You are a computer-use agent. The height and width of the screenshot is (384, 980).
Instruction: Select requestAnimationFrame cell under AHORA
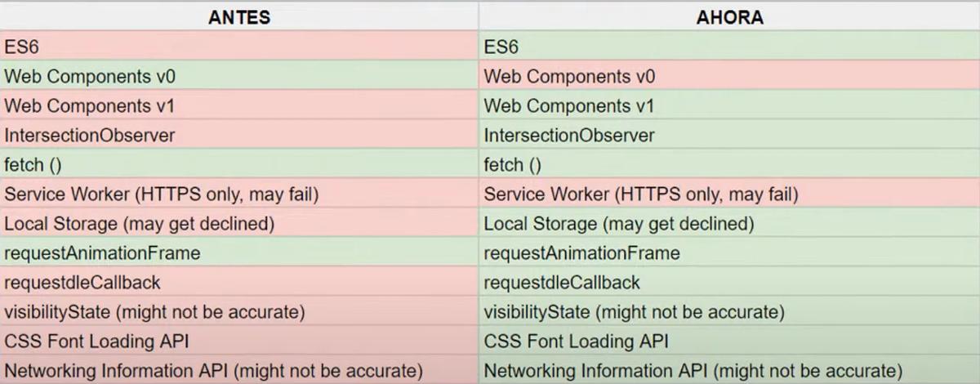pyautogui.click(x=729, y=253)
